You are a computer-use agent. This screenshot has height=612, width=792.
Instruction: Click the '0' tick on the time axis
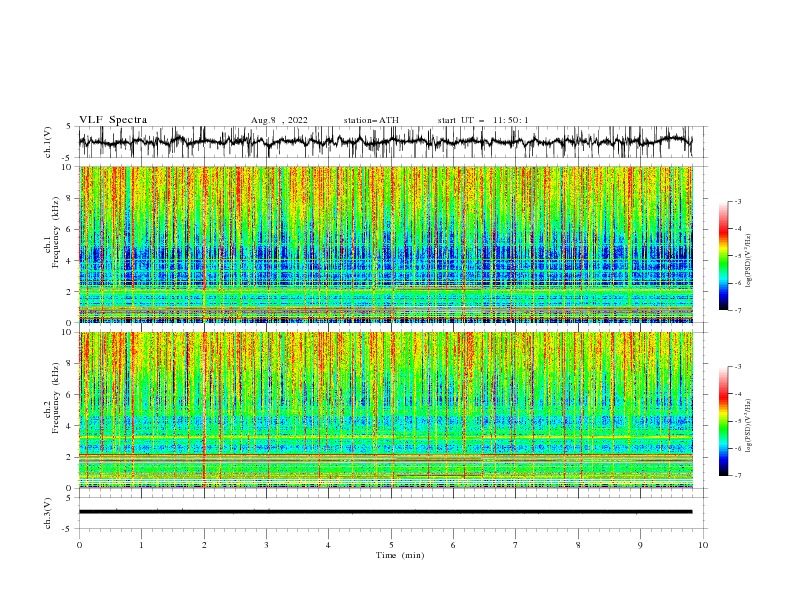[x=79, y=545]
